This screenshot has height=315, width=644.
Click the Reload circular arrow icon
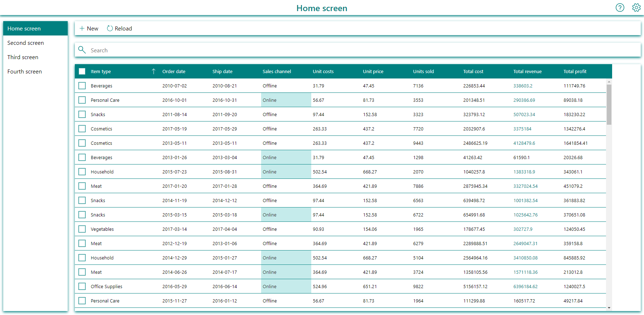[x=110, y=28]
